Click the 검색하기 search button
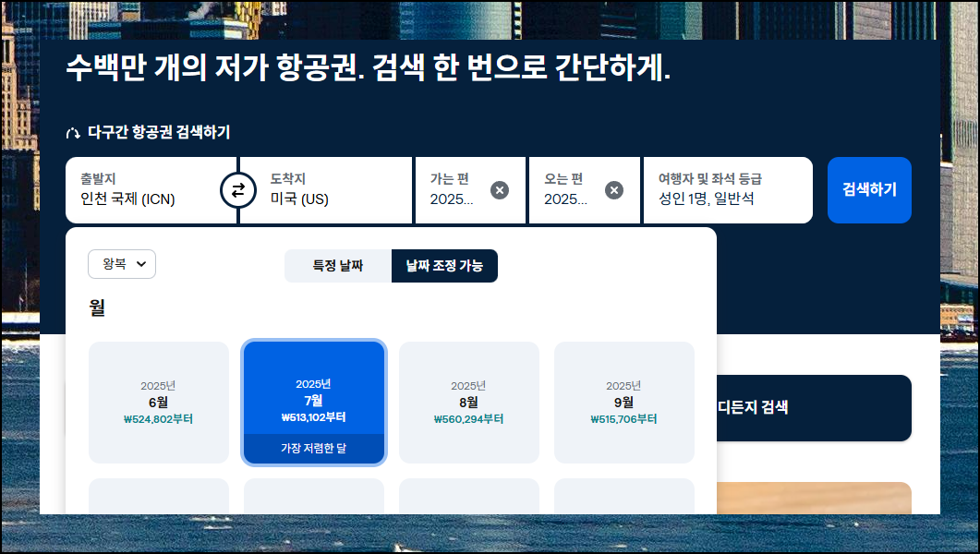 click(869, 190)
